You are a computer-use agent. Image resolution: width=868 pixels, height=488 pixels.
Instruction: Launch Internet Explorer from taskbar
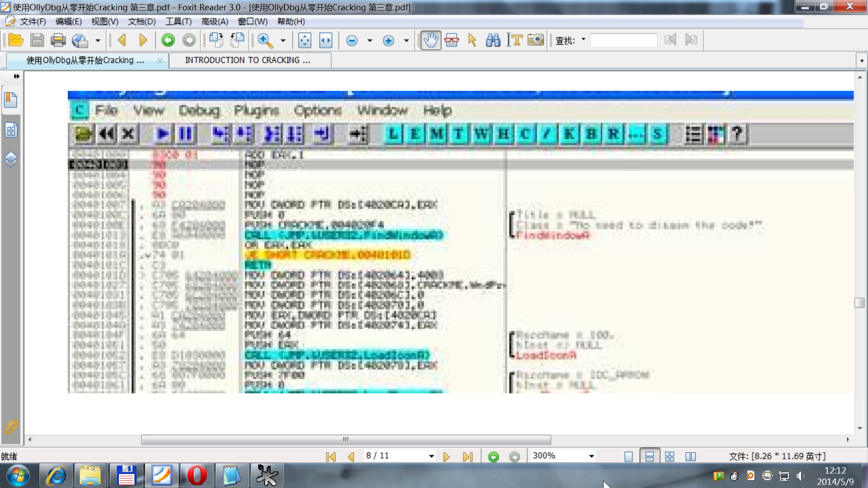56,475
